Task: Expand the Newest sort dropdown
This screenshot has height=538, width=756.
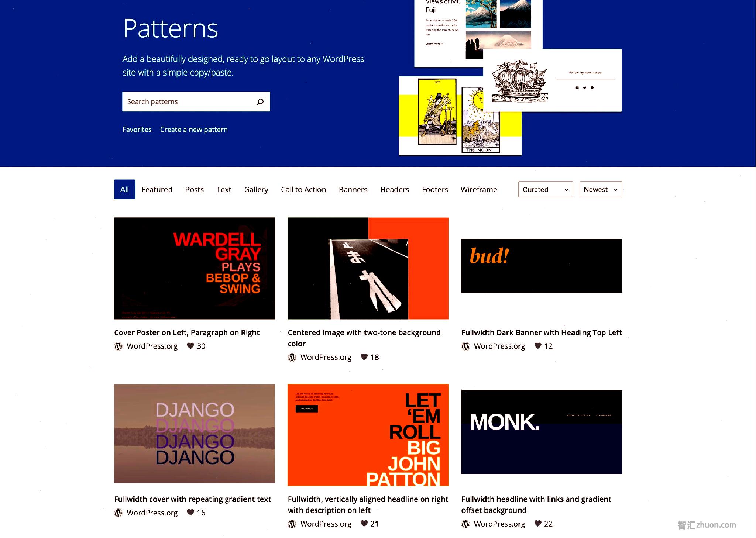Action: tap(601, 189)
